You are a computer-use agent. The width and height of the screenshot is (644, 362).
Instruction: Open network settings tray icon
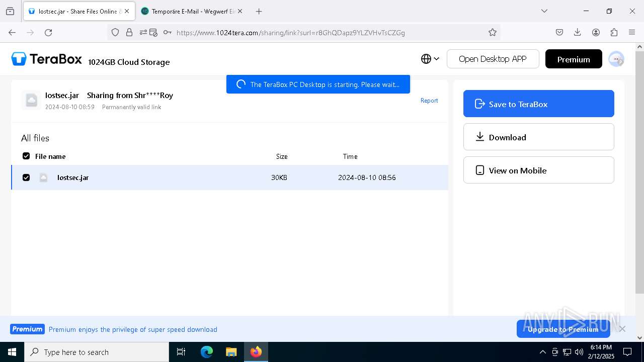(567, 352)
